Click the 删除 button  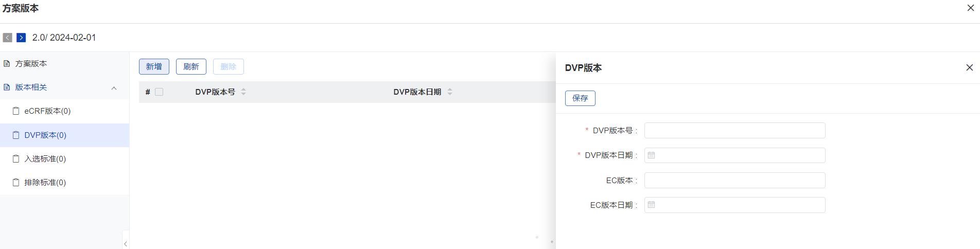pos(228,66)
